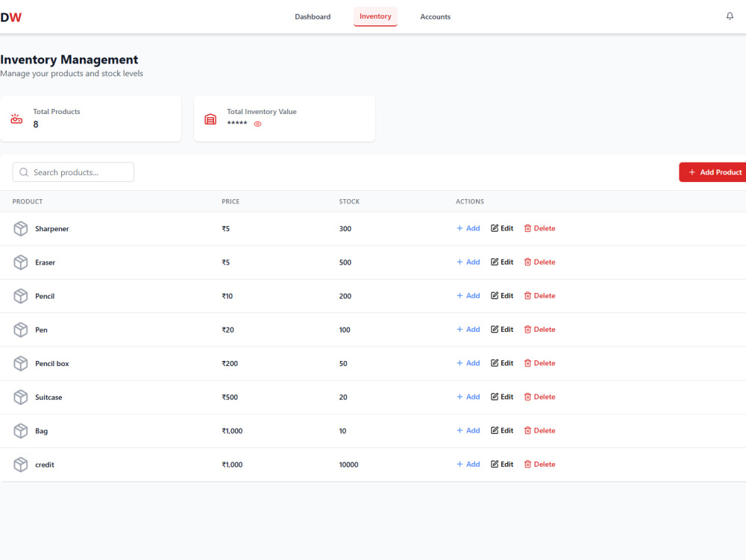The height and width of the screenshot is (560, 746).
Task: Switch to the Accounts tab
Action: click(436, 16)
